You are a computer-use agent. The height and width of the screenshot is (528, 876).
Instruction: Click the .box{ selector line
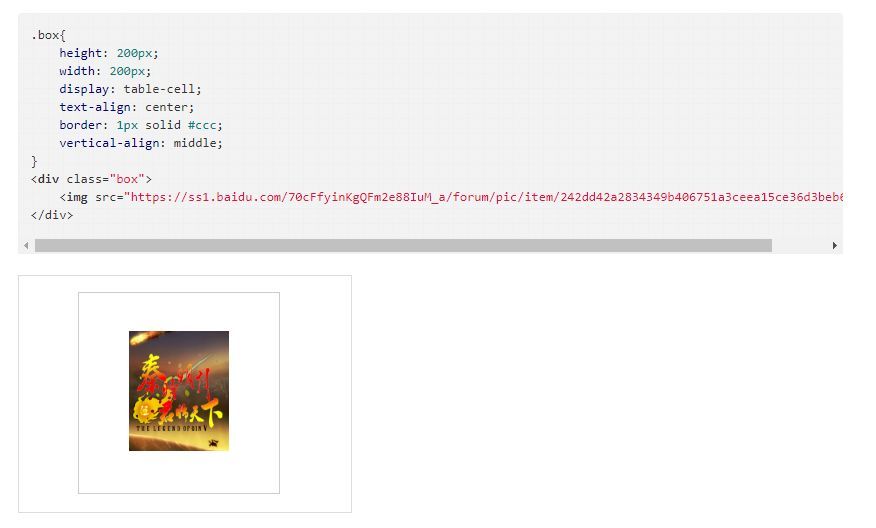coord(49,35)
